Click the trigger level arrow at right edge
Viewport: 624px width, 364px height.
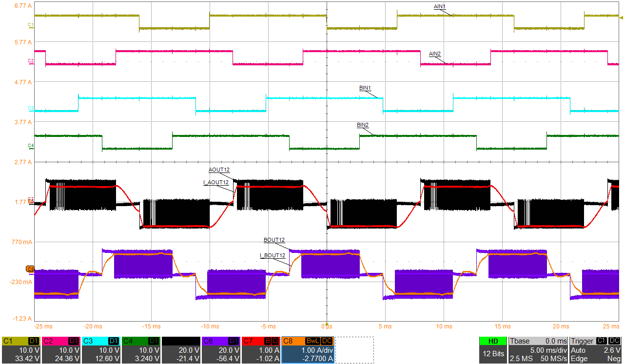coord(621,18)
